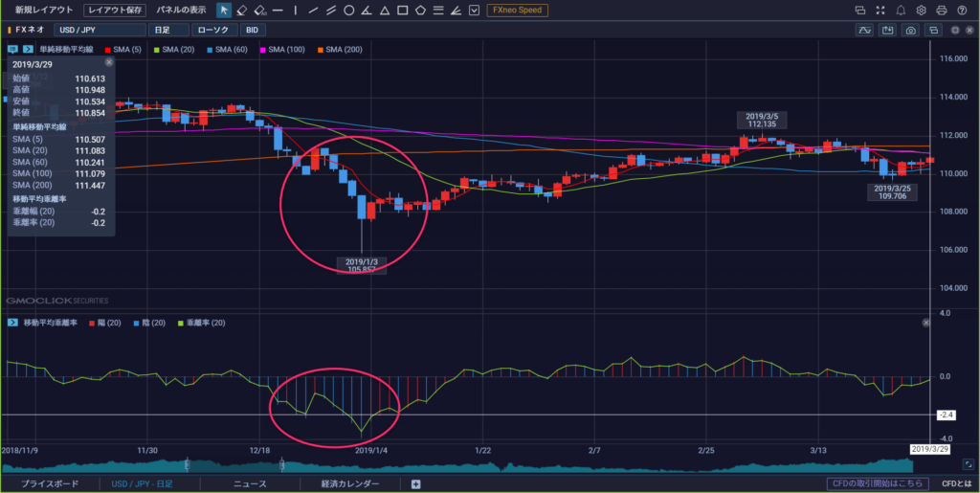This screenshot has height=493, width=980.
Task: Close the 2019/3/29 data info box
Action: pyautogui.click(x=109, y=62)
